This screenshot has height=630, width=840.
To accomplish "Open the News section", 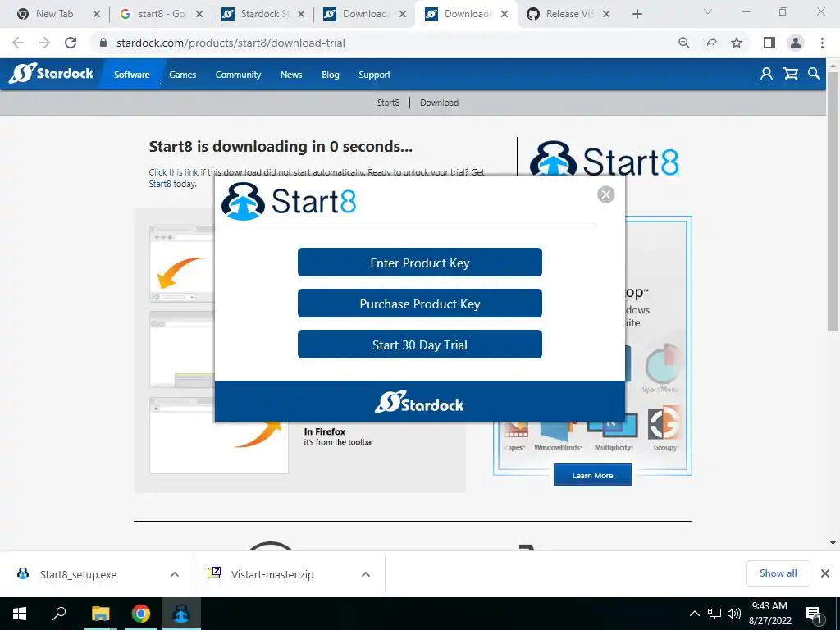I will (x=291, y=75).
